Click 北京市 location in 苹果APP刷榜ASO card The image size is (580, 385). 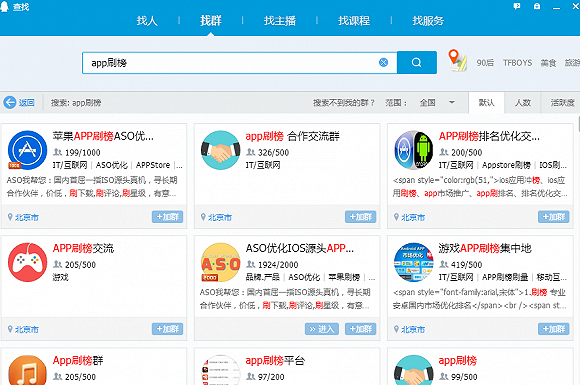coord(27,217)
